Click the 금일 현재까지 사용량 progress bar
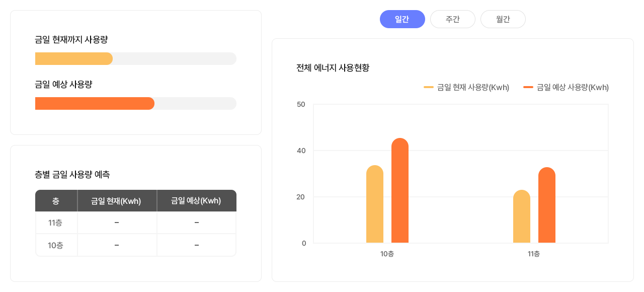 (x=135, y=59)
